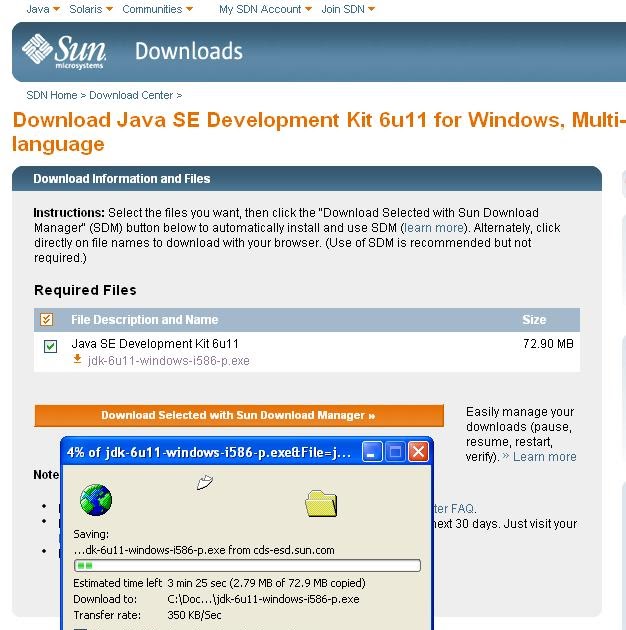
Task: Open My SDN Account dropdown
Action: (x=265, y=9)
